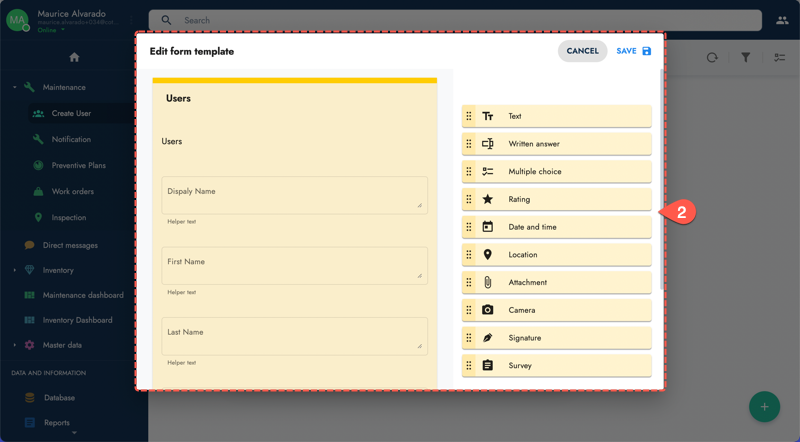Click the green plus floating button
Screen dimensions: 800x442
point(764,407)
